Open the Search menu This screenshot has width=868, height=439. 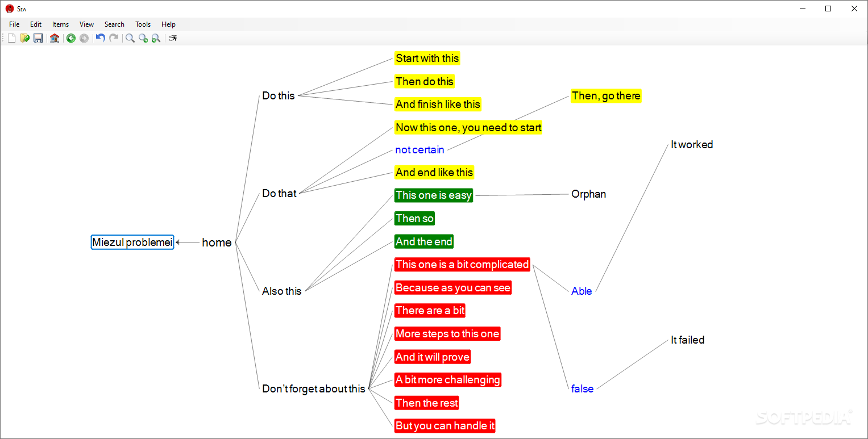click(x=114, y=24)
